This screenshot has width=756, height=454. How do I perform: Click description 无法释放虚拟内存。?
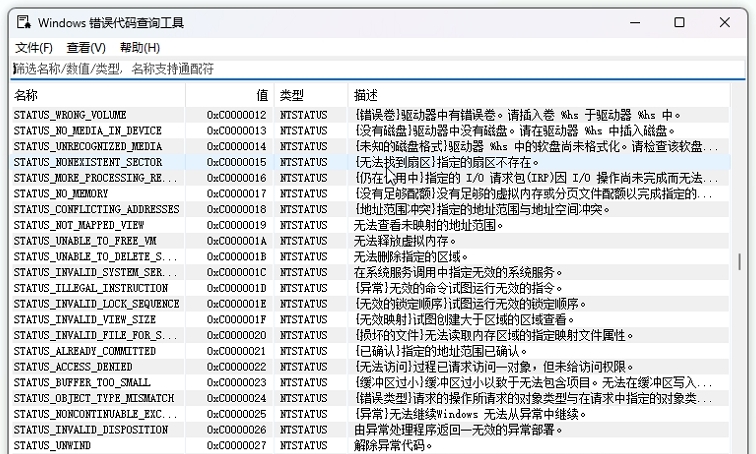405,240
